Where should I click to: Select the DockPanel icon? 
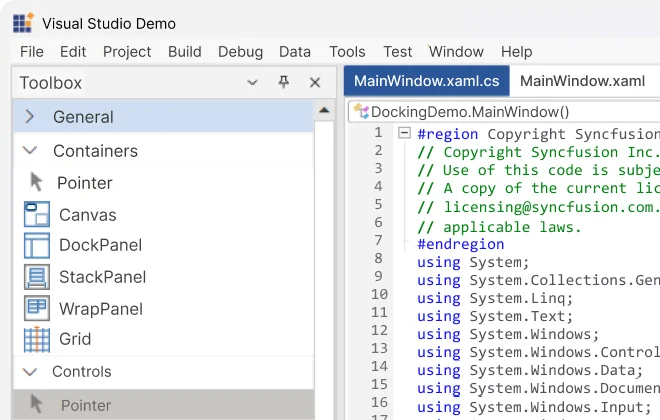(x=37, y=245)
